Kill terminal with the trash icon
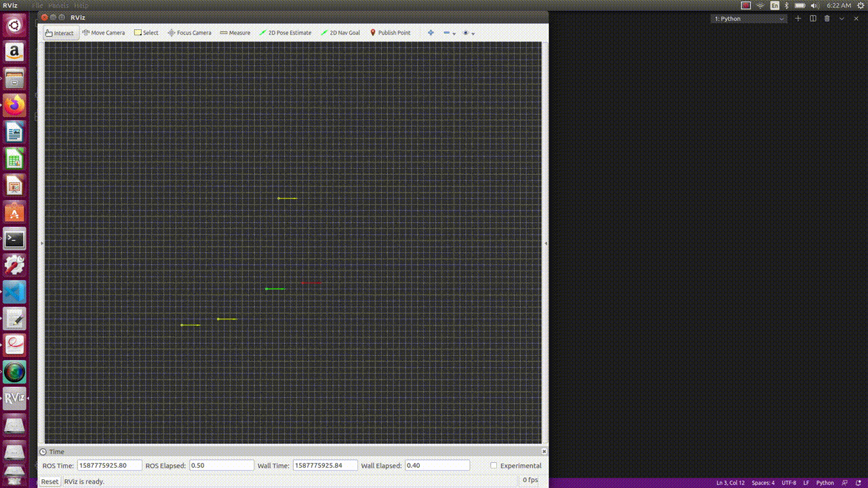 tap(827, 18)
